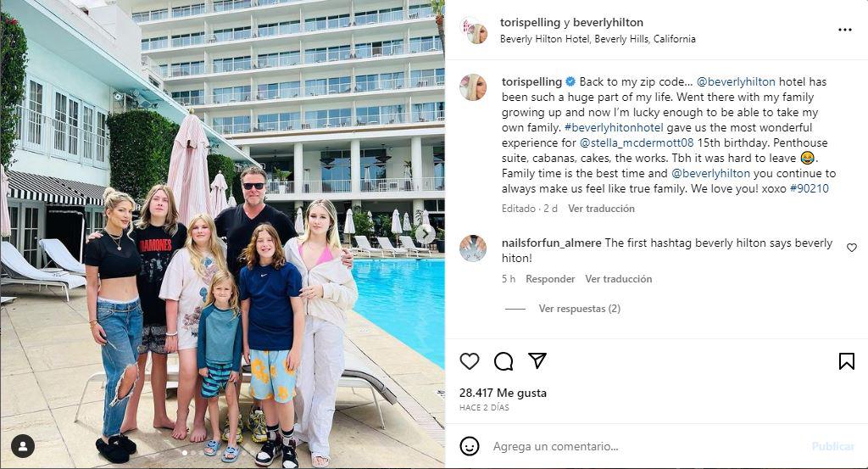The image size is (868, 469).
Task: Expand Ver respuestas (2) replies
Action: (580, 309)
